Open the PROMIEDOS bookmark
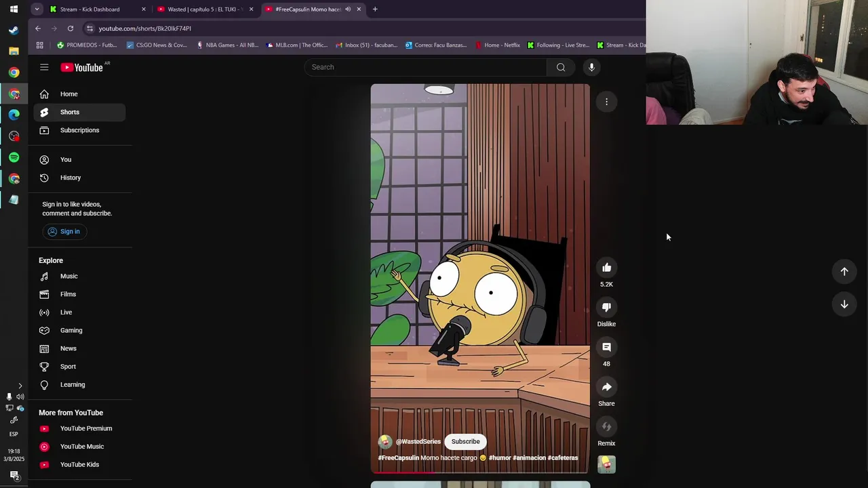Image resolution: width=868 pixels, height=488 pixels. 87,45
